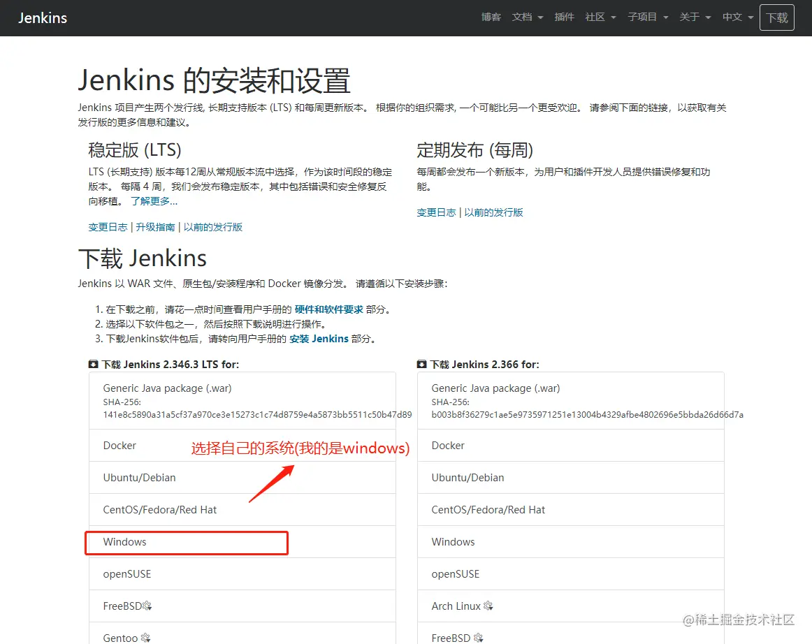Screen dimensions: 812x644
Task: Expand the 社区 dropdown menu
Action: (600, 17)
